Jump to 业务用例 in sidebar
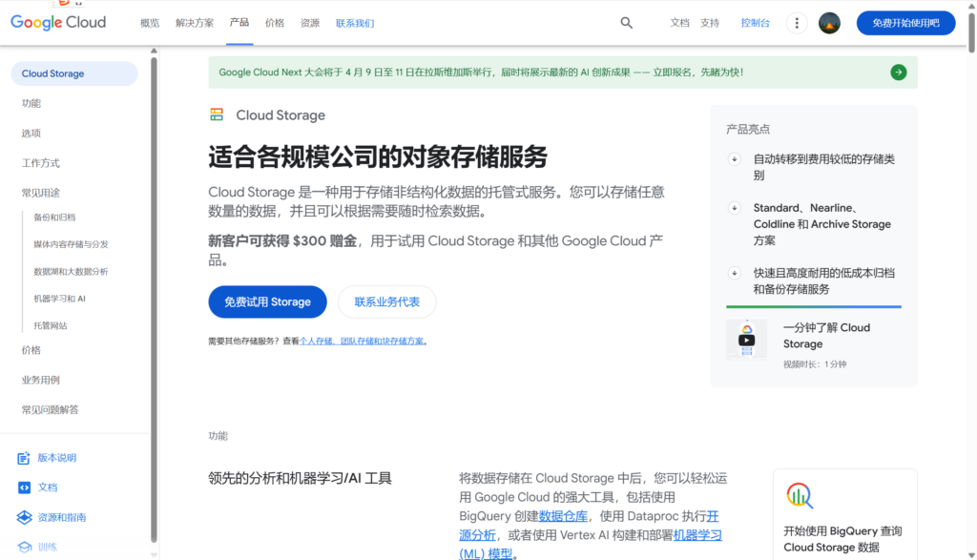Viewport: 977px width, 560px height. 40,380
